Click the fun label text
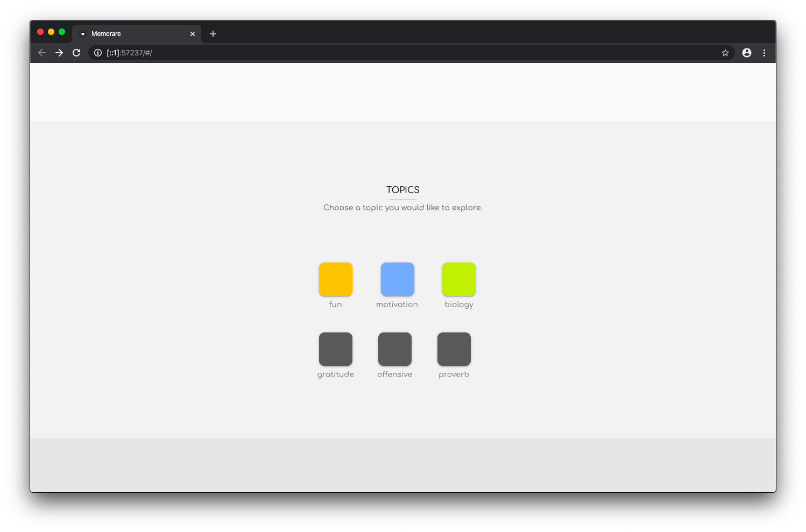Image resolution: width=806 pixels, height=532 pixels. coord(336,304)
